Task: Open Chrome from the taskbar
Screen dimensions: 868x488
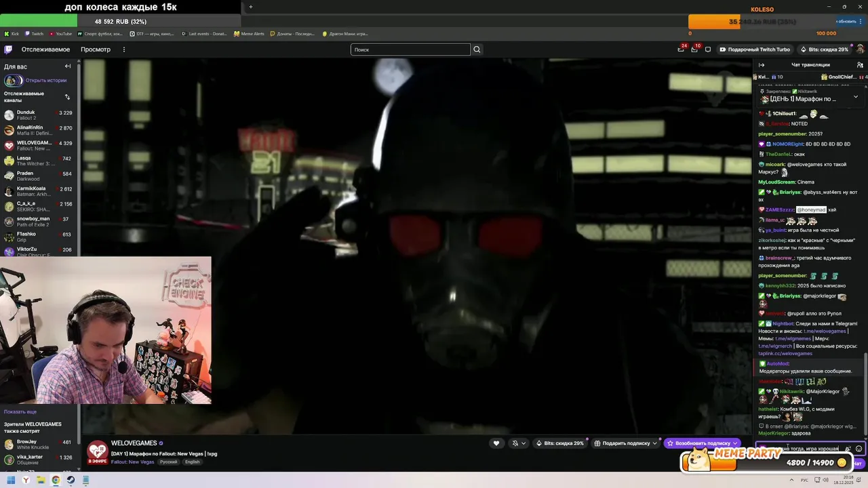Action: tap(56, 480)
